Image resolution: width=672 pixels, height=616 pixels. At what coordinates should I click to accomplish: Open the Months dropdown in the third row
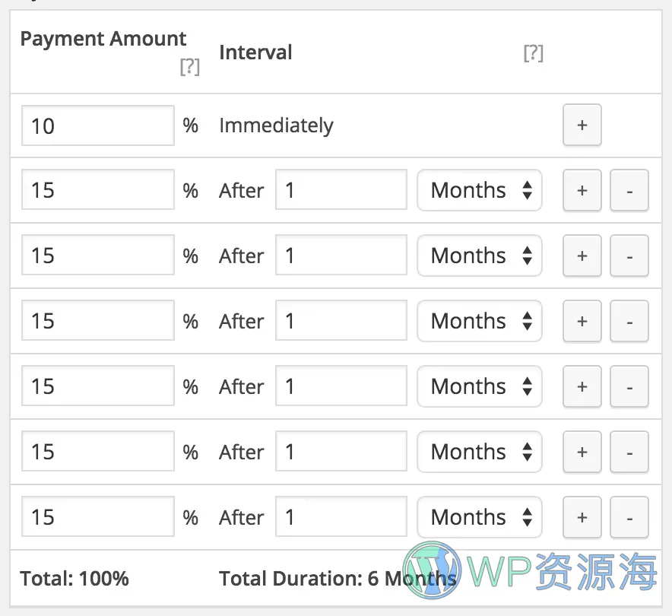coord(480,256)
